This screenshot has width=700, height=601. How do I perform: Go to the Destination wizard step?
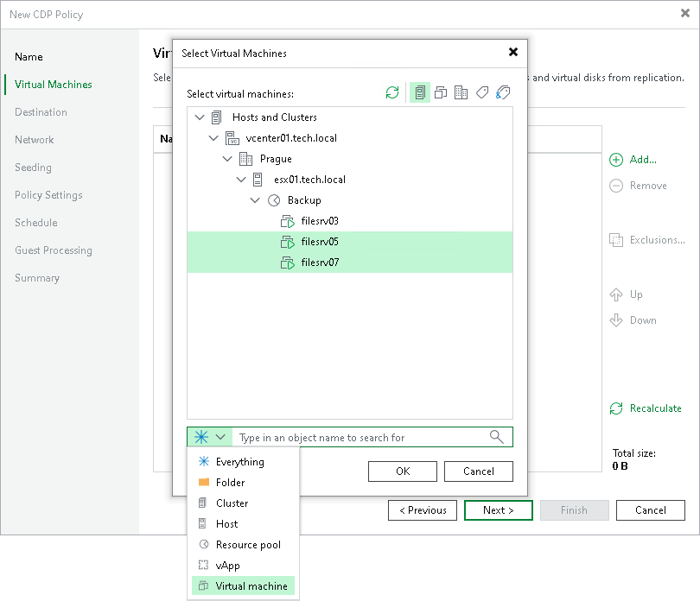click(x=42, y=111)
